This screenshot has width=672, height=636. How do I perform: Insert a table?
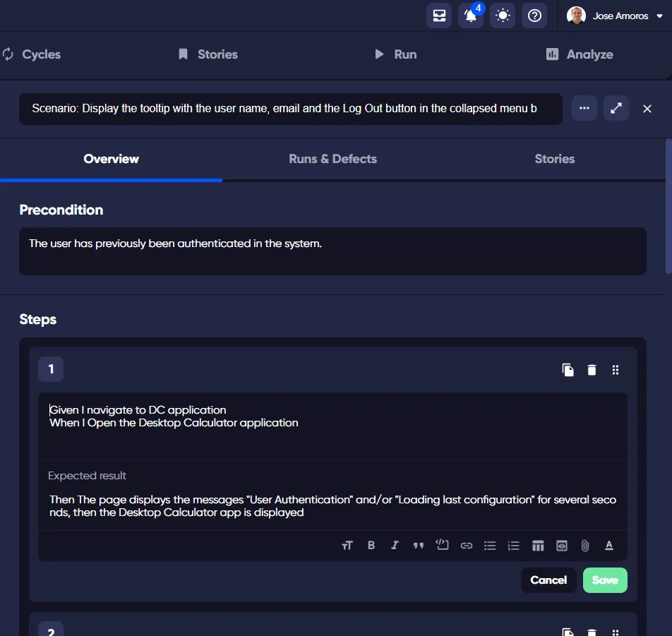[538, 546]
